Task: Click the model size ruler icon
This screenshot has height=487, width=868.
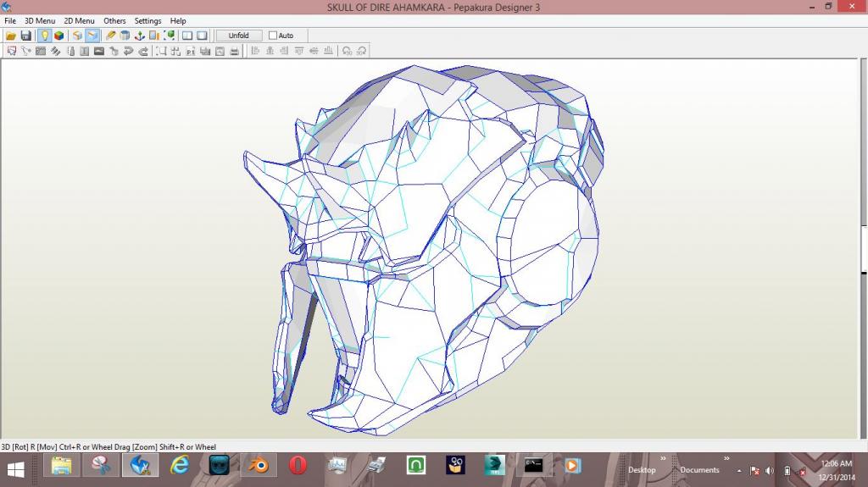Action: 154,36
